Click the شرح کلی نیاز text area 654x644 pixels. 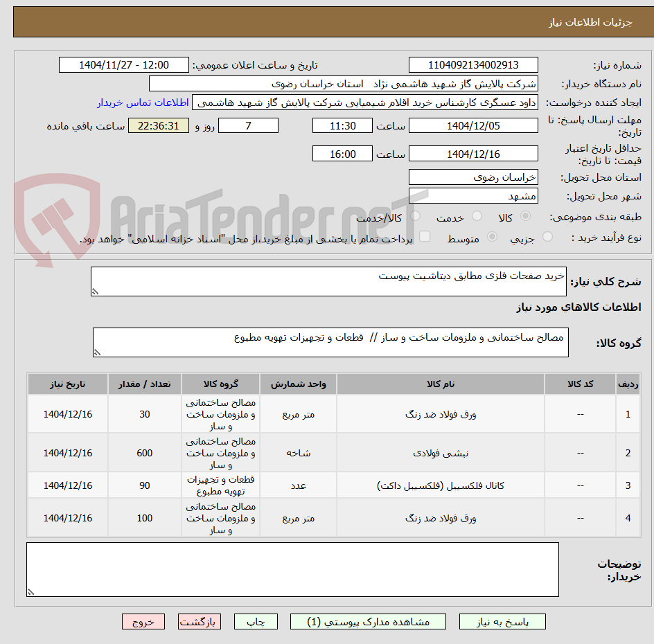(328, 281)
